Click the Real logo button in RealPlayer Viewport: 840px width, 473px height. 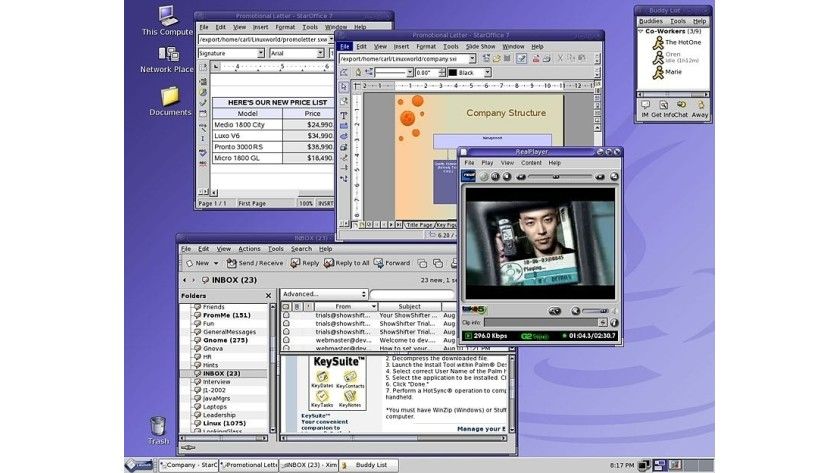click(468, 176)
